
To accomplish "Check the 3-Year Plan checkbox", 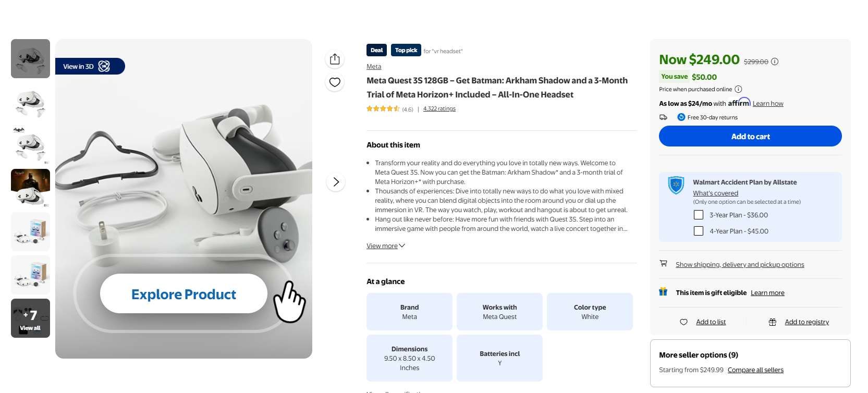I will (x=699, y=215).
